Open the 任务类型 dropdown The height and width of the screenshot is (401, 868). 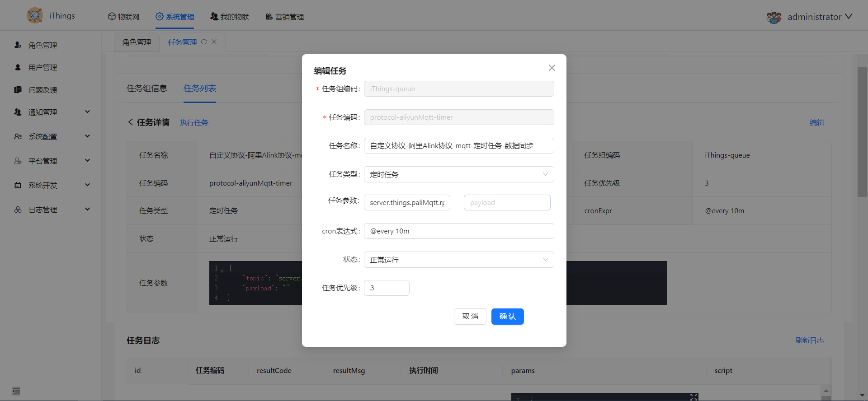click(x=458, y=174)
